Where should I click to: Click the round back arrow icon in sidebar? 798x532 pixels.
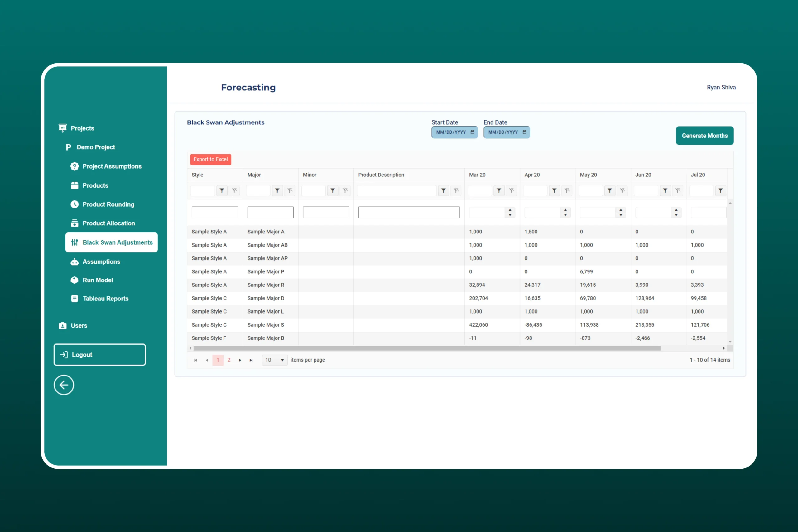coord(64,385)
